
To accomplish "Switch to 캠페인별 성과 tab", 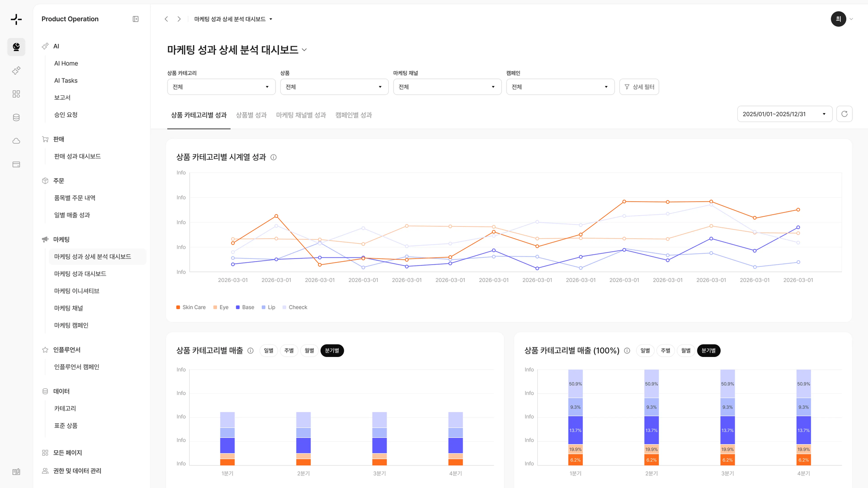I will tap(353, 115).
